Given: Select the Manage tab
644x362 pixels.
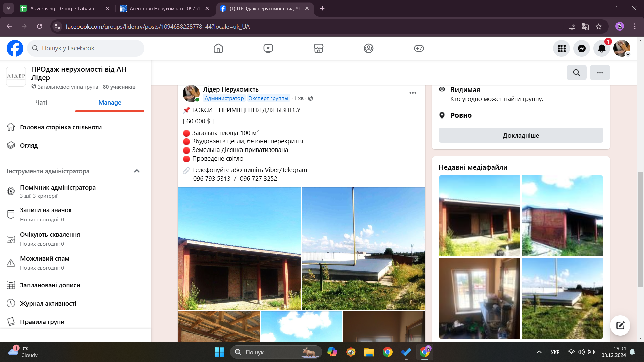Looking at the screenshot, I should [x=110, y=102].
